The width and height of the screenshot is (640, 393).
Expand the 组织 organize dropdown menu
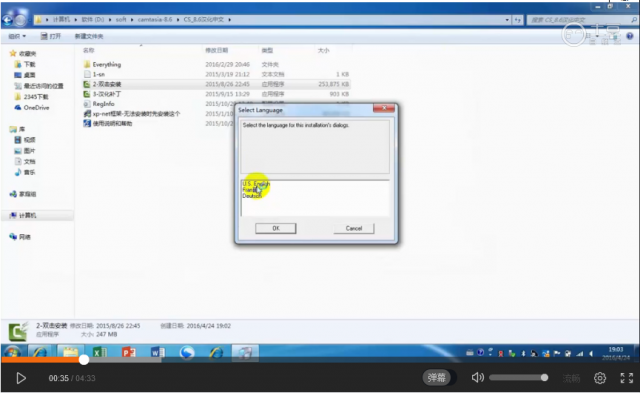[x=17, y=36]
